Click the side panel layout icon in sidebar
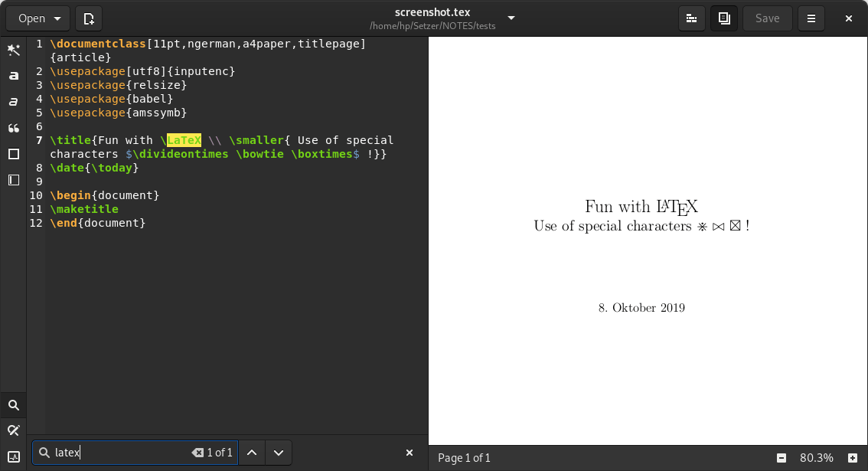 pyautogui.click(x=13, y=180)
